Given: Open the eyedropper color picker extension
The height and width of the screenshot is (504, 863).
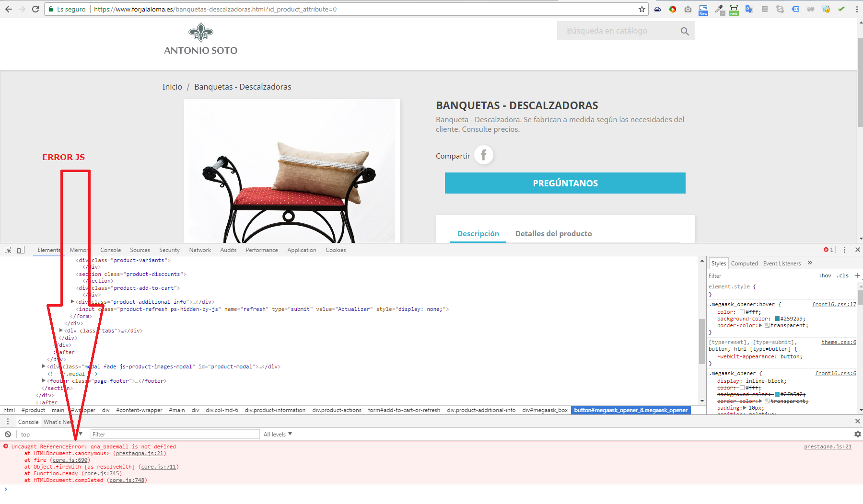Looking at the screenshot, I should point(719,9).
